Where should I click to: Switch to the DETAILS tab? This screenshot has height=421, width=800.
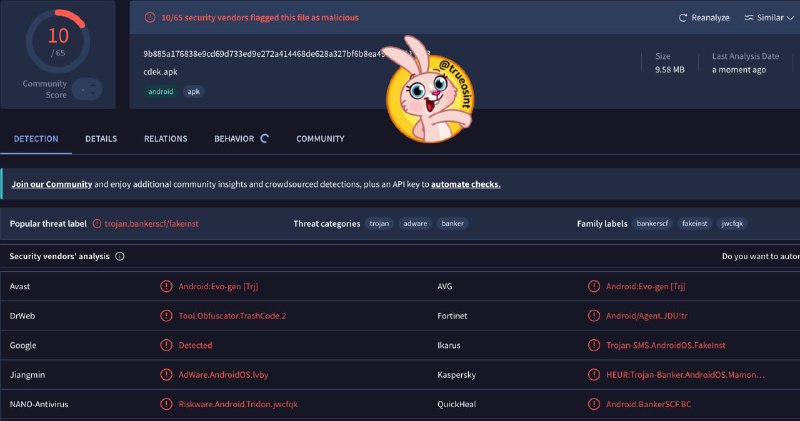tap(101, 139)
